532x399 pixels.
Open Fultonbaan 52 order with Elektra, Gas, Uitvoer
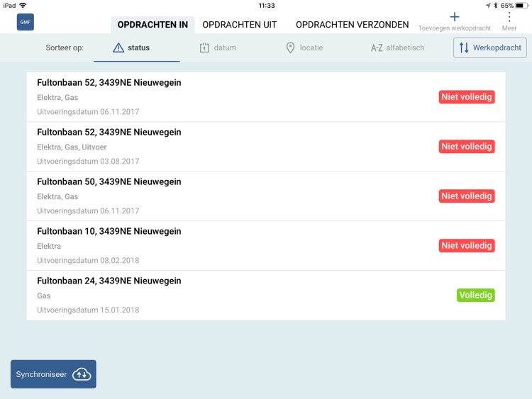(266, 147)
